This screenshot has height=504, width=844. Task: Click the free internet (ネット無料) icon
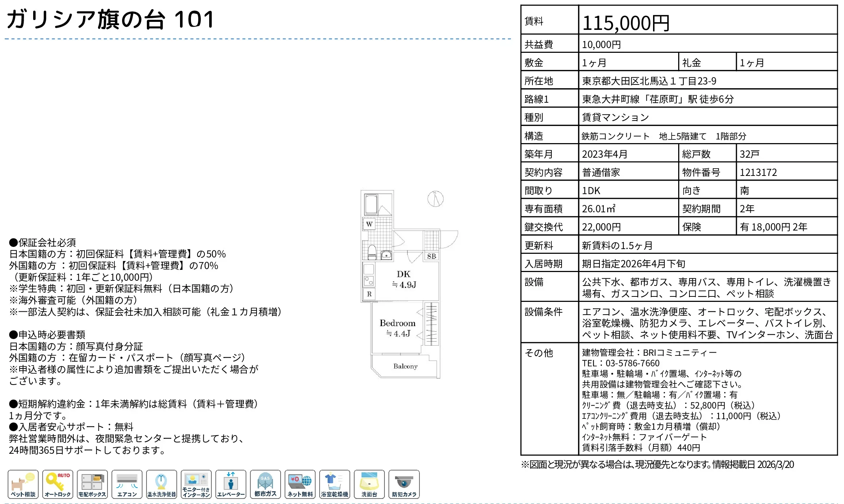pos(300,484)
